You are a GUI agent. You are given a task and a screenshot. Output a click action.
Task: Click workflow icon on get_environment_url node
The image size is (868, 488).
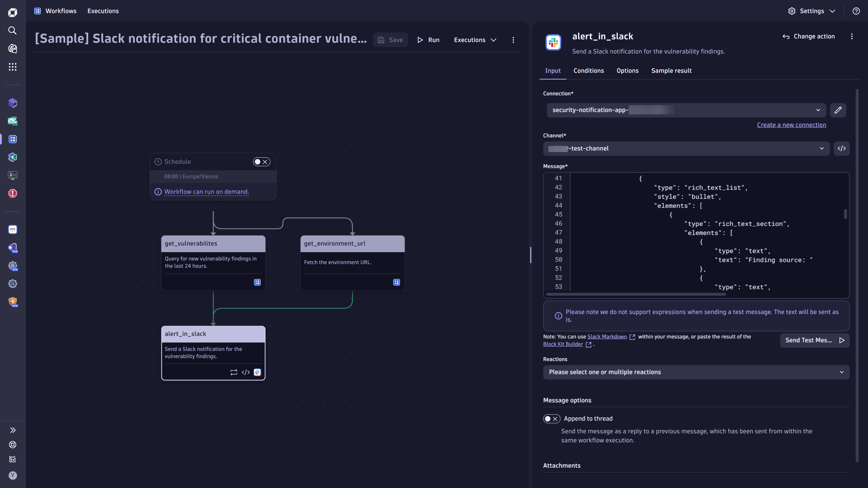tap(396, 282)
